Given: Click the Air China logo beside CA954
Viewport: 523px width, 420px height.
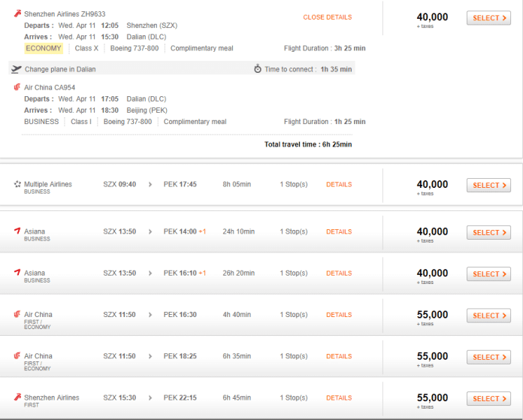Looking at the screenshot, I should 17,87.
